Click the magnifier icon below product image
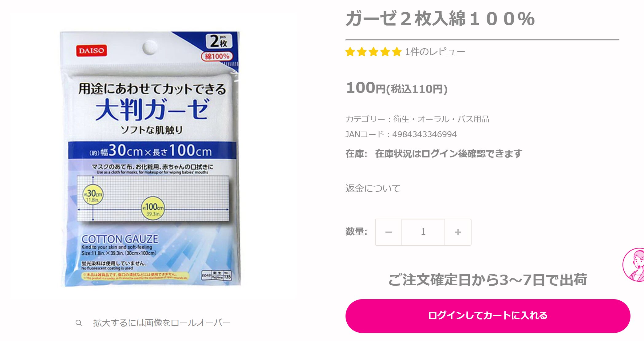The height and width of the screenshot is (341, 644). point(79,323)
